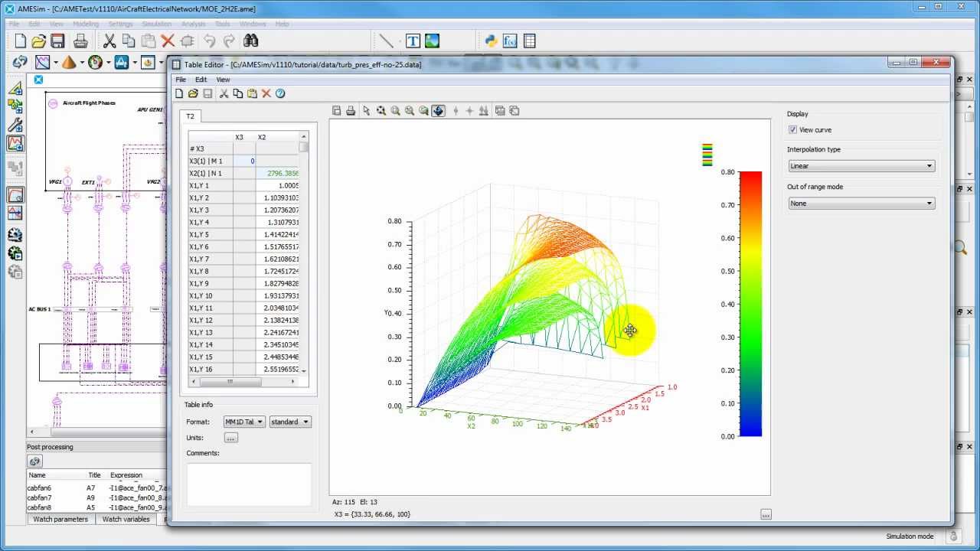Click Cut icon in Table Editor toolbar
This screenshot has width=980, height=551.
[224, 93]
